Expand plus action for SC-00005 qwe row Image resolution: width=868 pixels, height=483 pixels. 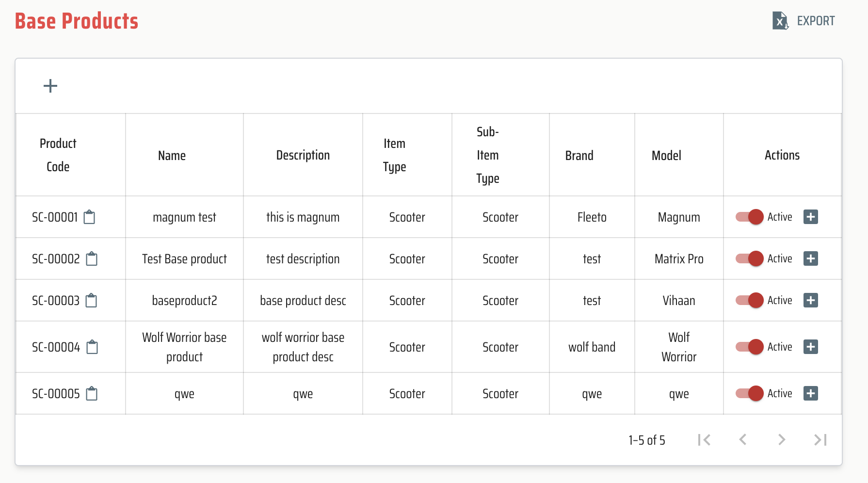pos(810,393)
